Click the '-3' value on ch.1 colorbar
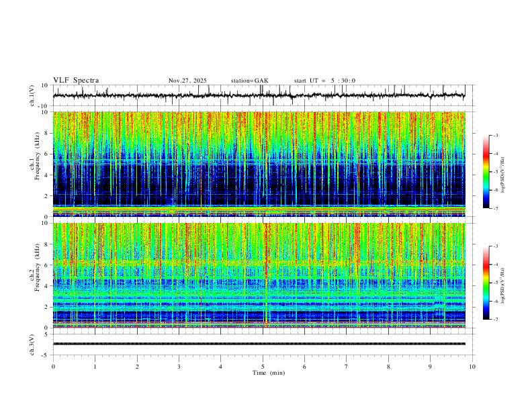The image size is (532, 411). click(x=495, y=135)
